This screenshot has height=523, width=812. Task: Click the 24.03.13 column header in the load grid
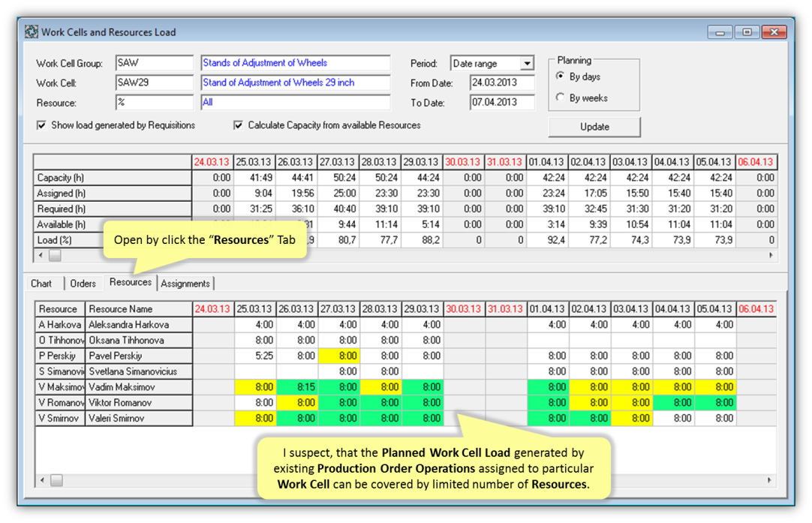212,162
